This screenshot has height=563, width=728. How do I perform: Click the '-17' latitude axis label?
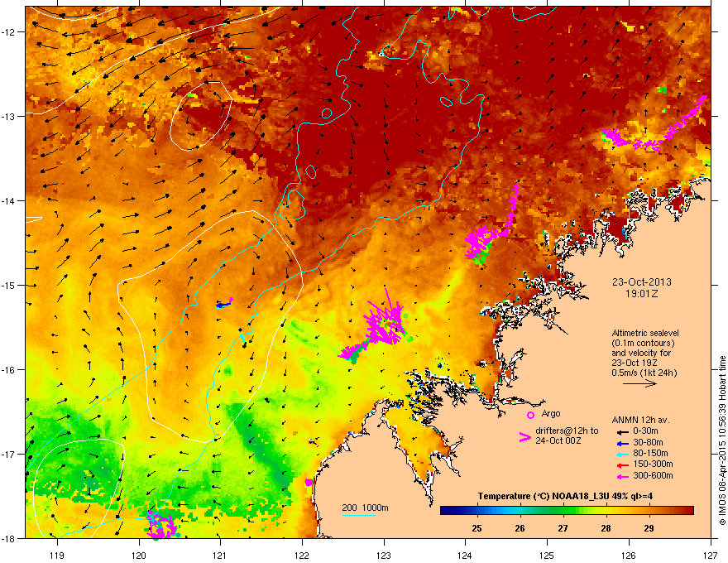(9, 454)
